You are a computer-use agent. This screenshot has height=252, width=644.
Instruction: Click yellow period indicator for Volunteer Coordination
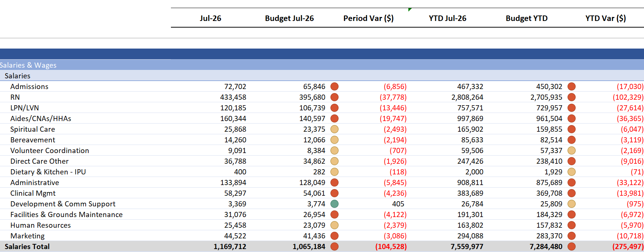(334, 150)
